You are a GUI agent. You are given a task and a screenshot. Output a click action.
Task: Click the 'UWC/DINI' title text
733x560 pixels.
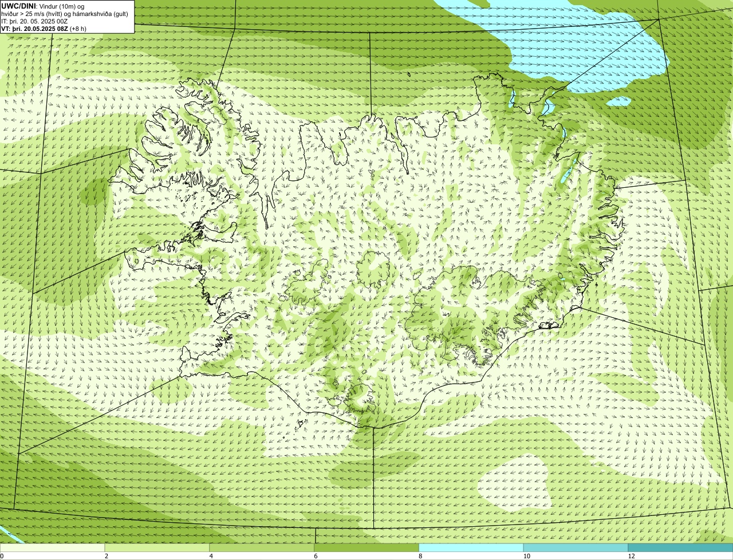click(x=19, y=6)
